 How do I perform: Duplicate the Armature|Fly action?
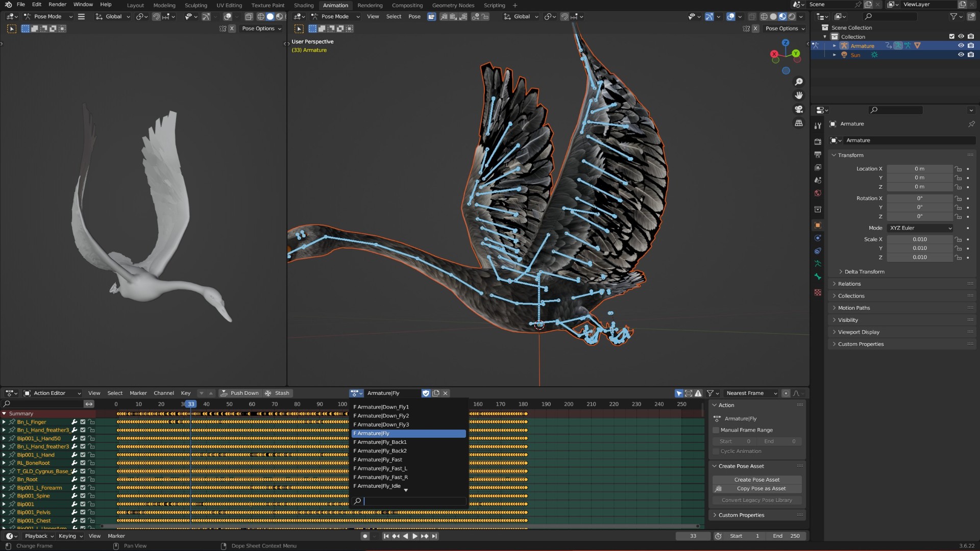pos(435,393)
